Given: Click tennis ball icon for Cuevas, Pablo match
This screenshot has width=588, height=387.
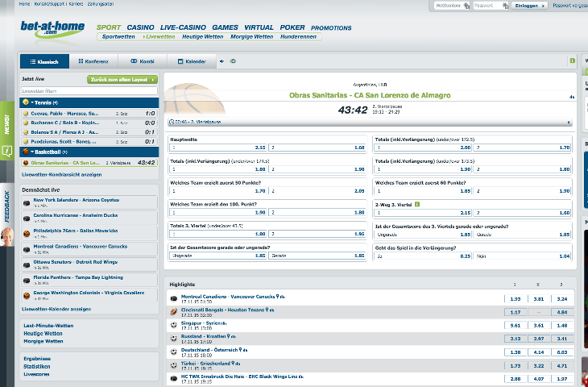Looking at the screenshot, I should (x=26, y=114).
